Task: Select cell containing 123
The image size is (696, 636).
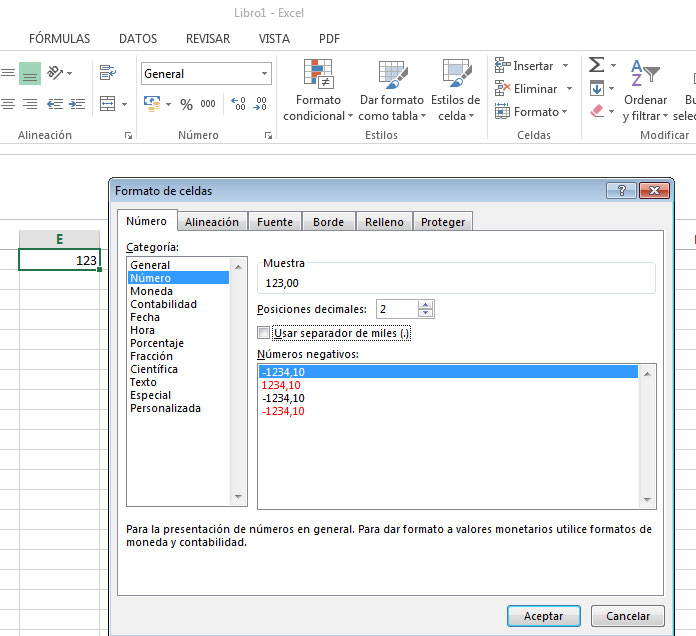Action: point(59,260)
